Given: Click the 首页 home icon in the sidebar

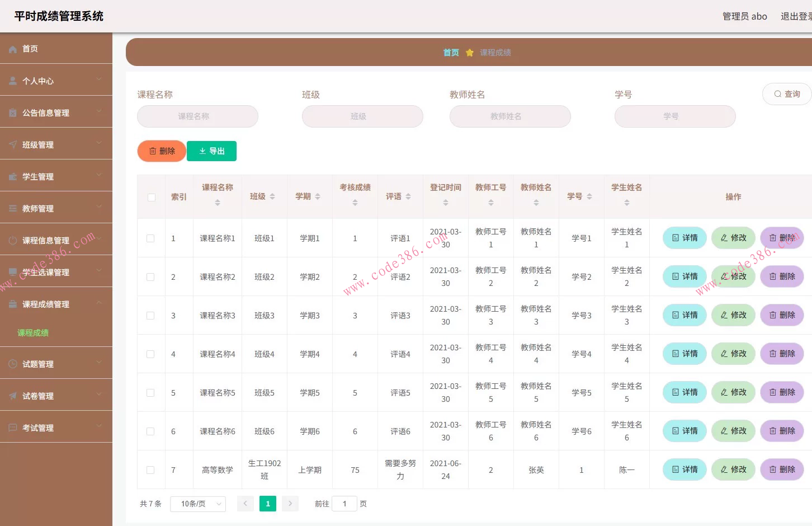Looking at the screenshot, I should point(12,49).
